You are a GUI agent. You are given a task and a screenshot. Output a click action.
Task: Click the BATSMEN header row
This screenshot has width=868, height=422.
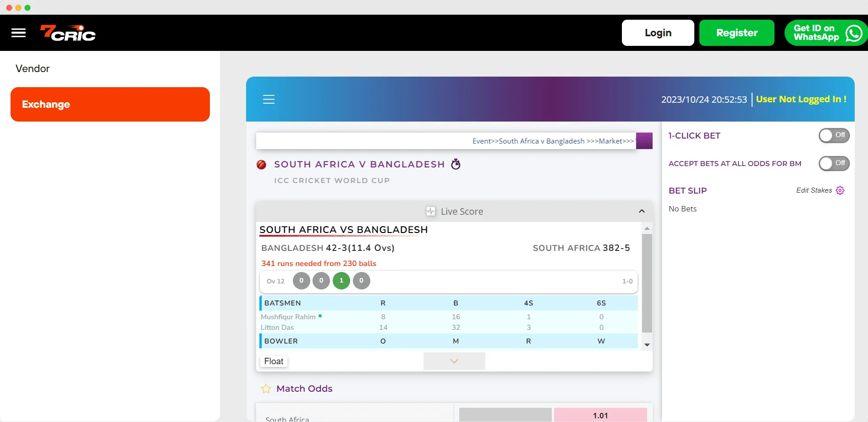(449, 303)
